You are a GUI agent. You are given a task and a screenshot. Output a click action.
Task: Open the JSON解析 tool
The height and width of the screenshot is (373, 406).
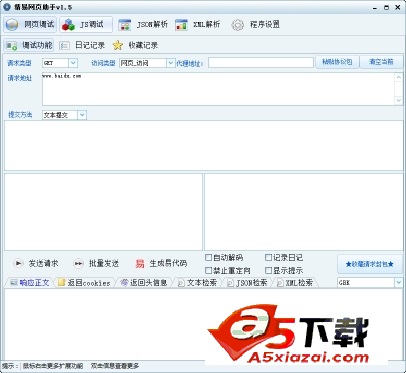143,25
